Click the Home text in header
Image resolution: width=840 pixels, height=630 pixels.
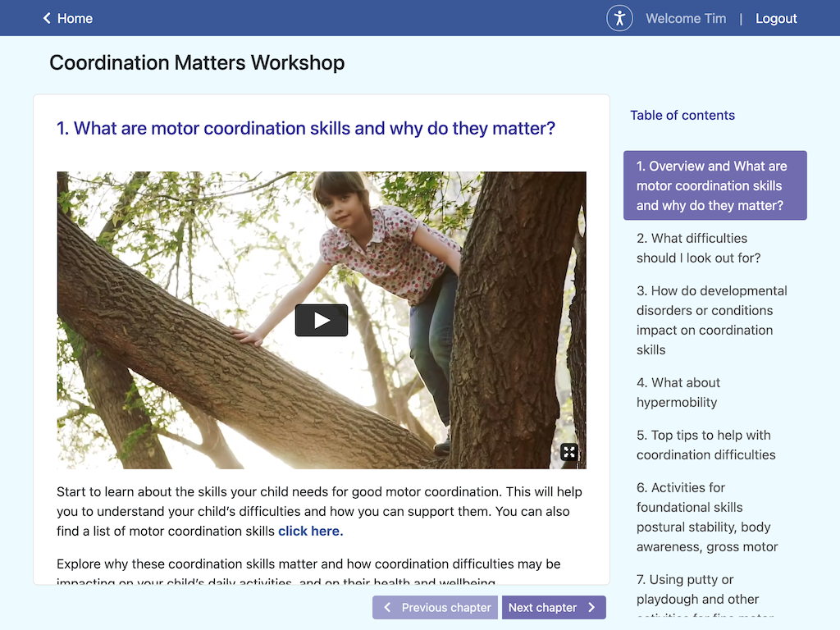75,18
